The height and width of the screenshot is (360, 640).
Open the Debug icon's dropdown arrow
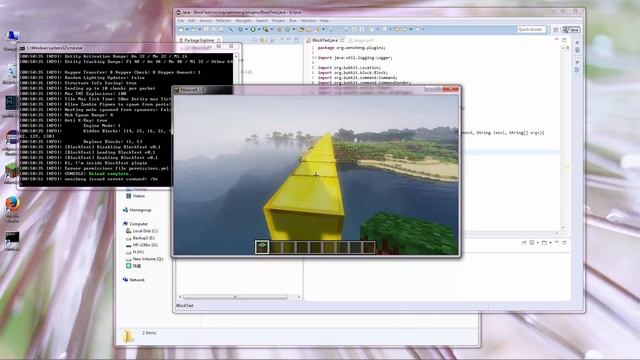coord(246,29)
